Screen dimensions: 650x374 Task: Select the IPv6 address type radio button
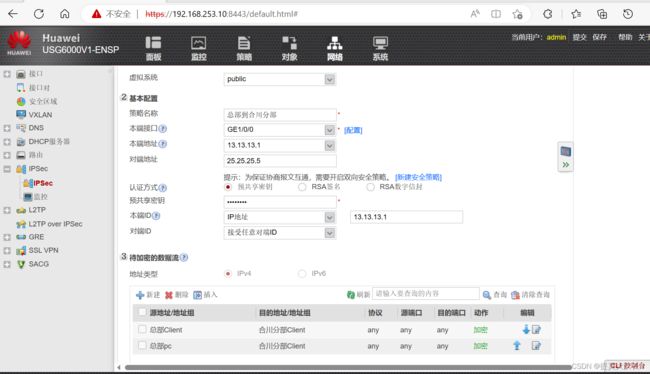pyautogui.click(x=302, y=274)
